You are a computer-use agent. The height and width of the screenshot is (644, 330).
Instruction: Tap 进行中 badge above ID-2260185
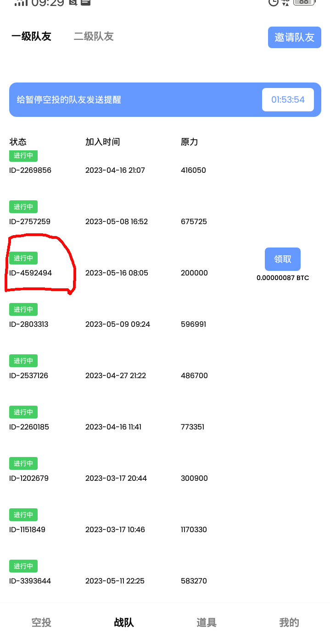click(23, 412)
